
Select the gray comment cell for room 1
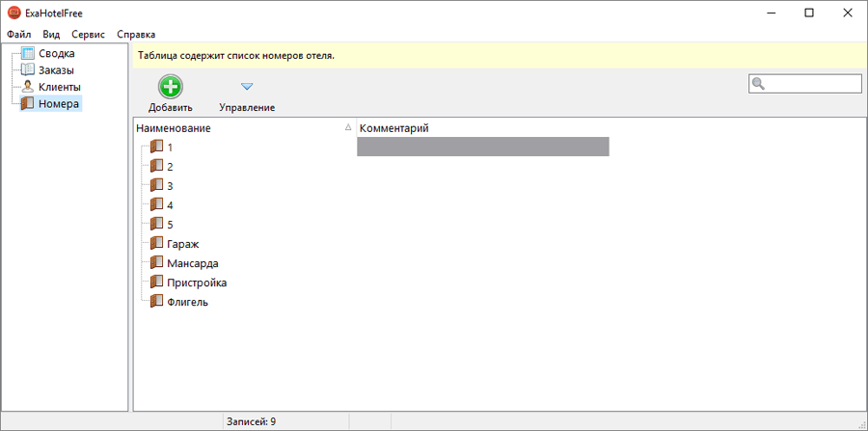[x=482, y=147]
